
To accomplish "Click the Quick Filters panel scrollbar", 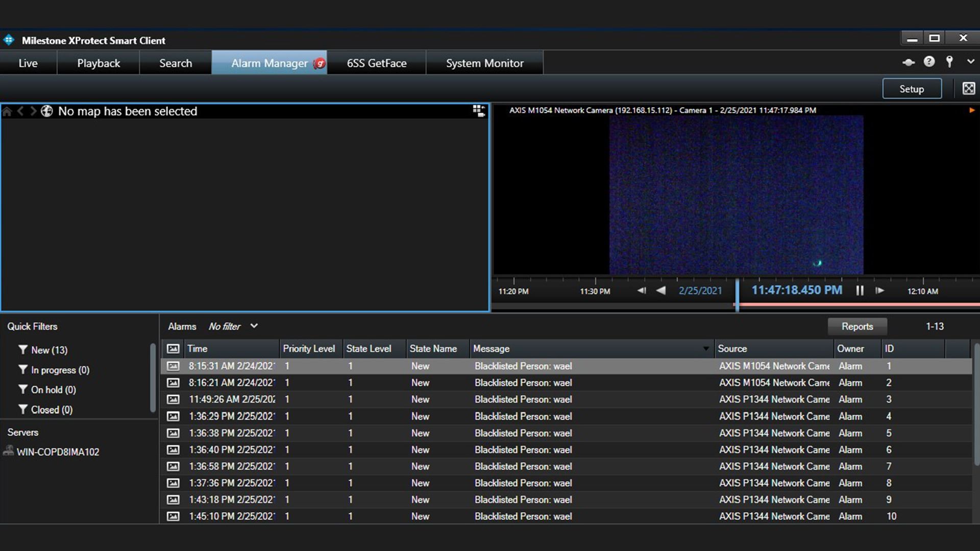I will point(153,378).
